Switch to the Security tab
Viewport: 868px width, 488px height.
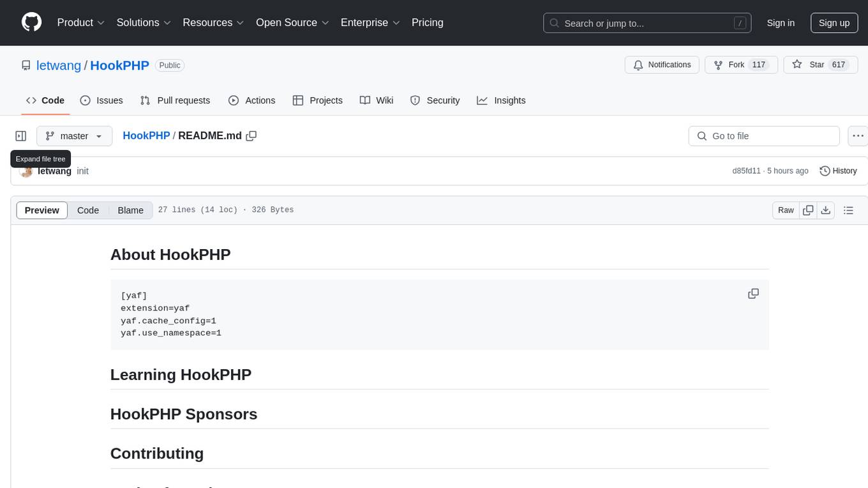(x=435, y=100)
